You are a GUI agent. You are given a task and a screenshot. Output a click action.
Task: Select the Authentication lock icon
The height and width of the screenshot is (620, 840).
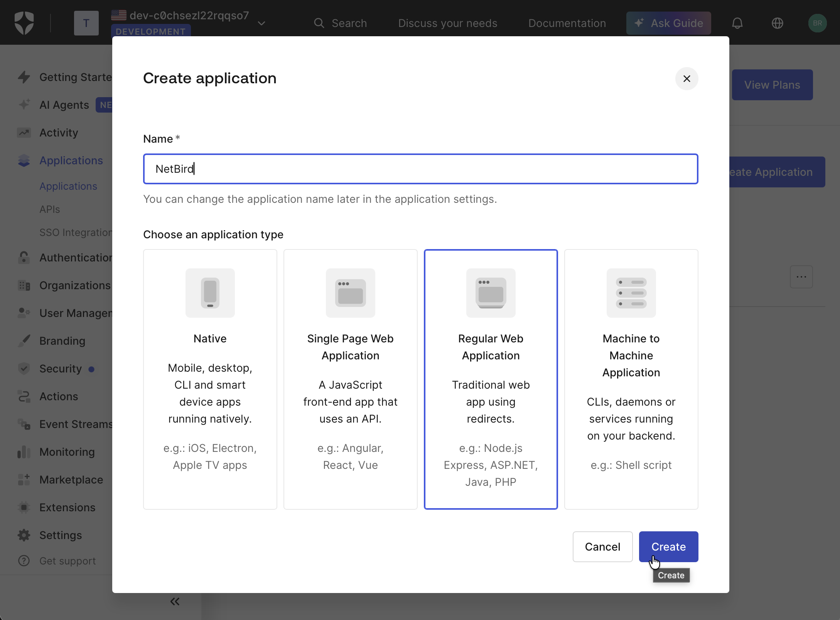click(x=24, y=257)
